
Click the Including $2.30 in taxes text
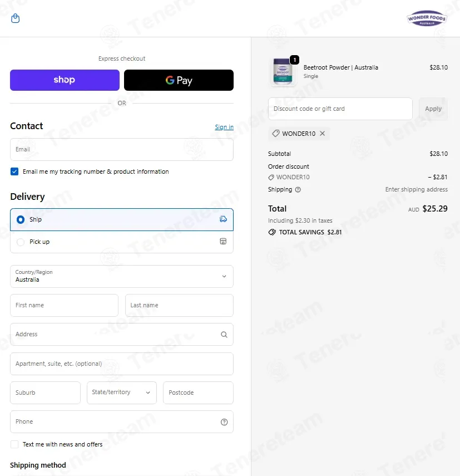(300, 220)
